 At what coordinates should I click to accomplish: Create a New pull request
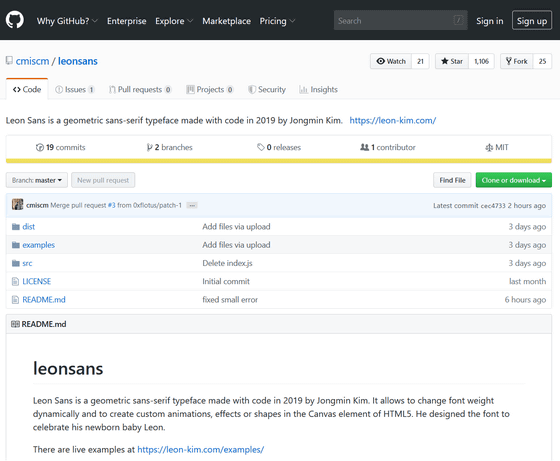tap(103, 180)
